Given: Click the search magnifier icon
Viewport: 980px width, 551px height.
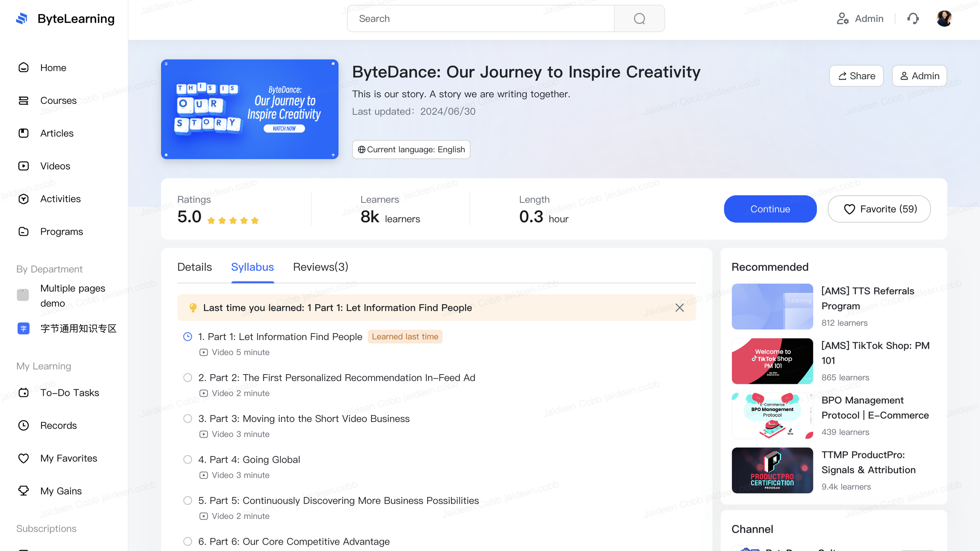Looking at the screenshot, I should click(x=639, y=18).
